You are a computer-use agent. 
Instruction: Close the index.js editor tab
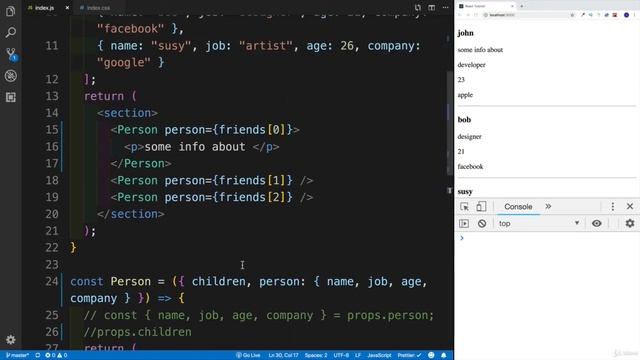point(67,8)
